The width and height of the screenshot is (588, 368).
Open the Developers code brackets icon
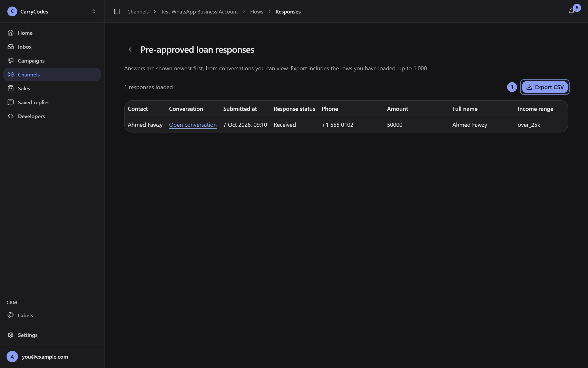click(10, 116)
